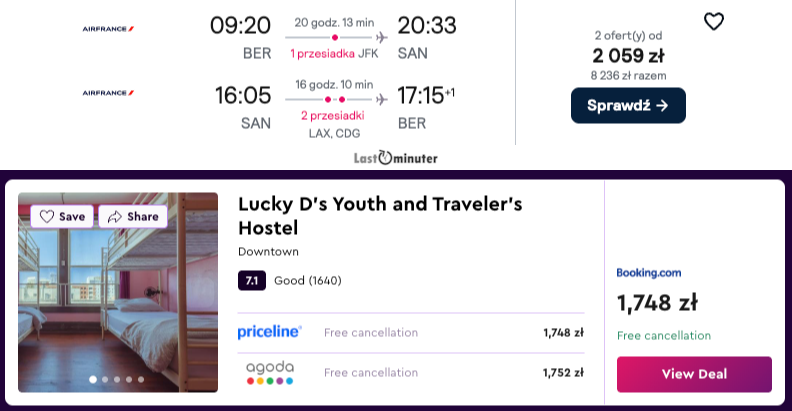Open the Booking.com provider link

[649, 273]
